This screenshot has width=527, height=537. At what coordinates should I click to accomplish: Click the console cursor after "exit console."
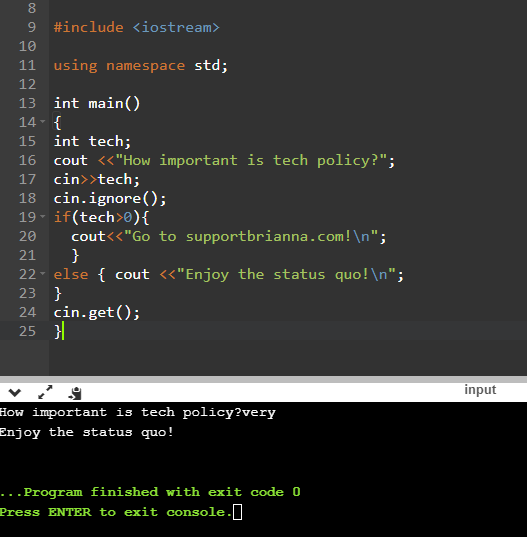tap(237, 512)
